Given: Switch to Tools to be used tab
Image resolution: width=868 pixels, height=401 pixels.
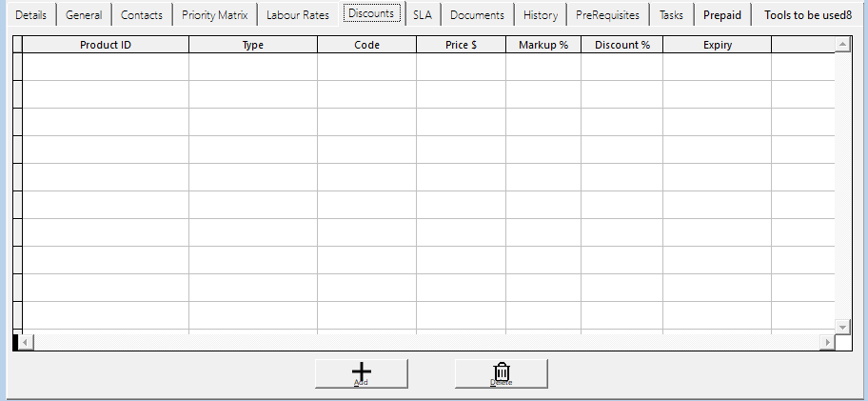Looking at the screenshot, I should click(807, 15).
